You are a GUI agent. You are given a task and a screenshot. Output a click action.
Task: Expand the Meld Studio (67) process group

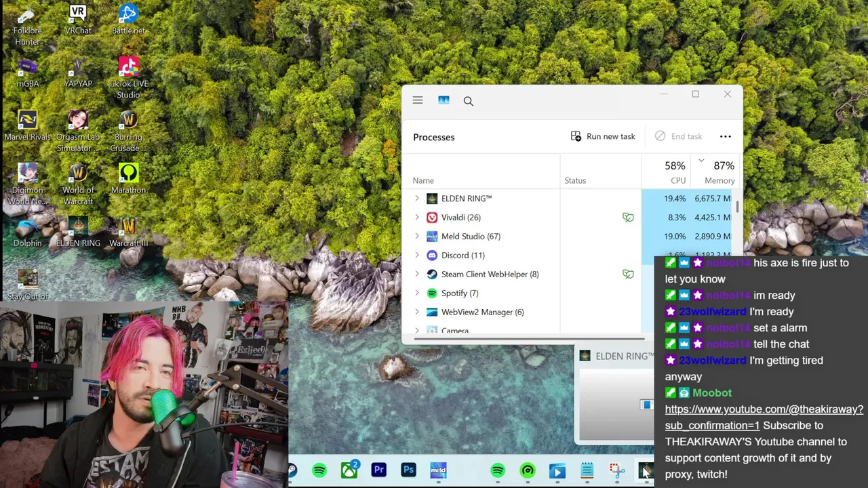[x=417, y=237]
